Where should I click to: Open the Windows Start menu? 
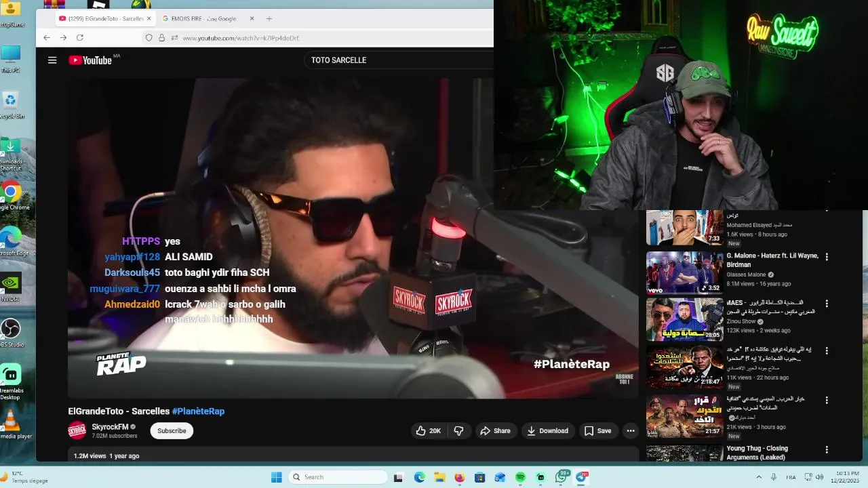[276, 477]
